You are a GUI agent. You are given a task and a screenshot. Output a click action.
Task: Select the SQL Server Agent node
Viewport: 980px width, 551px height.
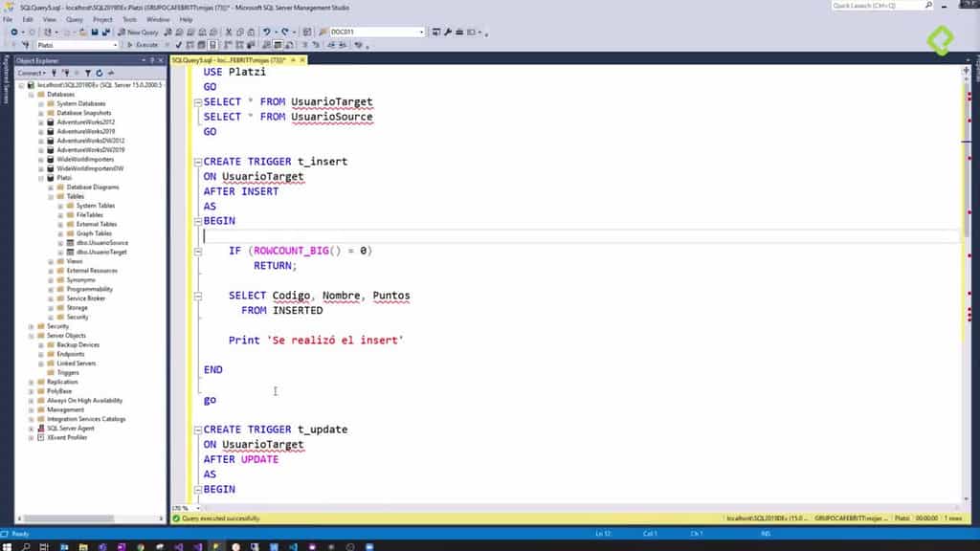71,429
